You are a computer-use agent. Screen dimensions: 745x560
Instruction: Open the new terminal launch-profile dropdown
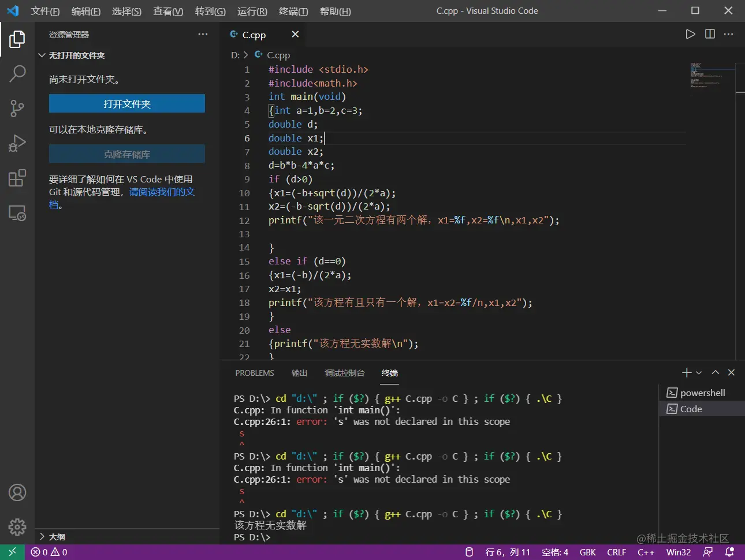coord(699,373)
